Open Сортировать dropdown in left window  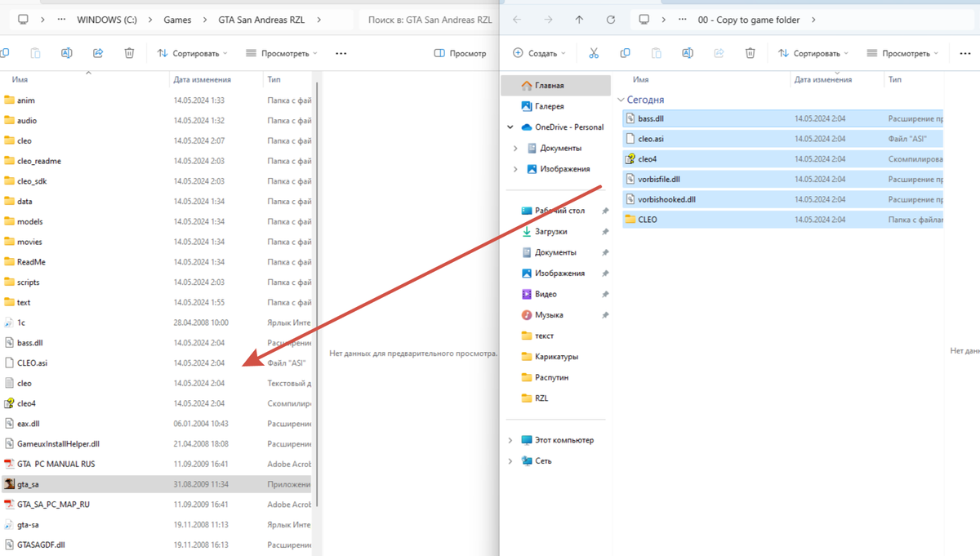193,53
